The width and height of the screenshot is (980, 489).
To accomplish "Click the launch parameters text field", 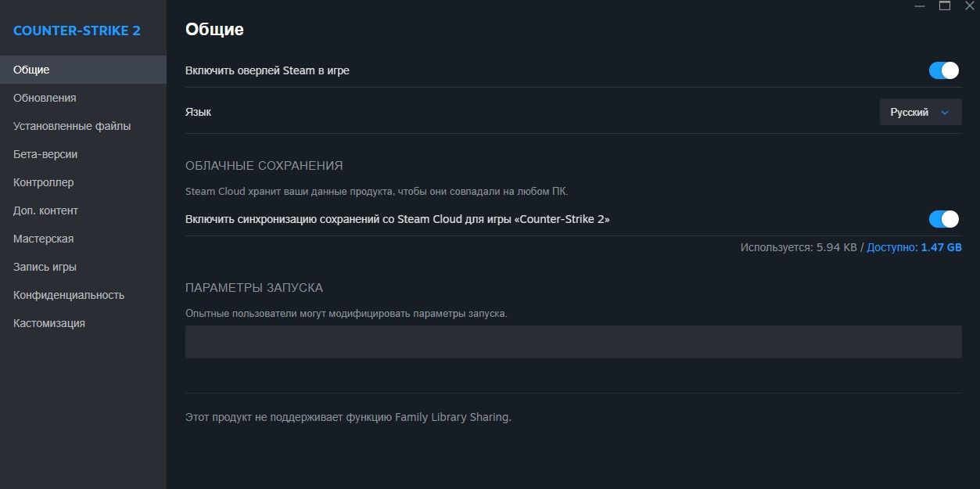I will [x=573, y=342].
